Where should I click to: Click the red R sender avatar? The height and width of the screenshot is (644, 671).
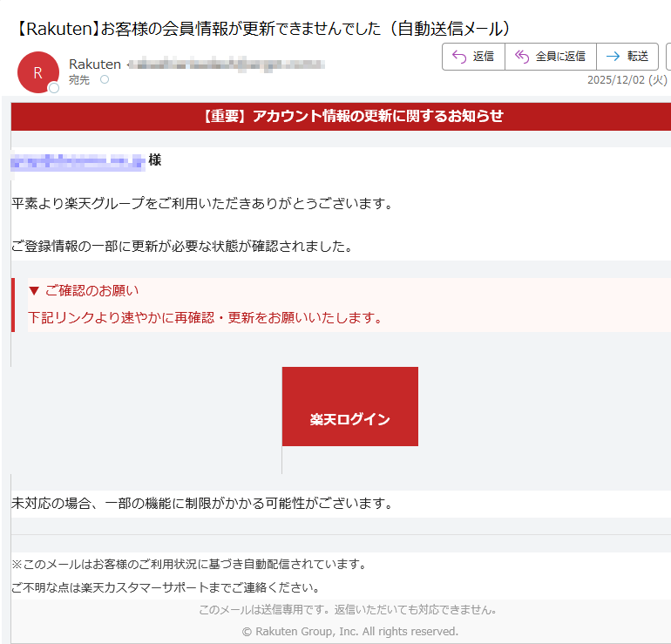click(x=38, y=72)
